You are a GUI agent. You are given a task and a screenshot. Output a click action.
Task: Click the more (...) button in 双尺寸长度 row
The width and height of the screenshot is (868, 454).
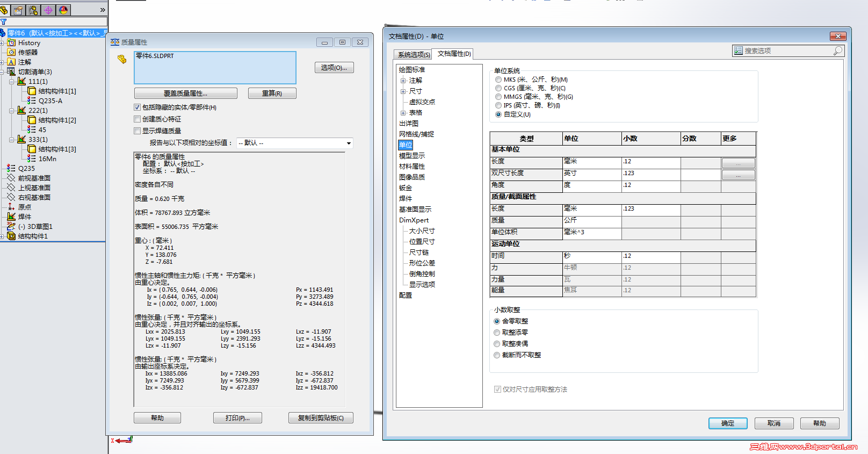click(x=739, y=175)
